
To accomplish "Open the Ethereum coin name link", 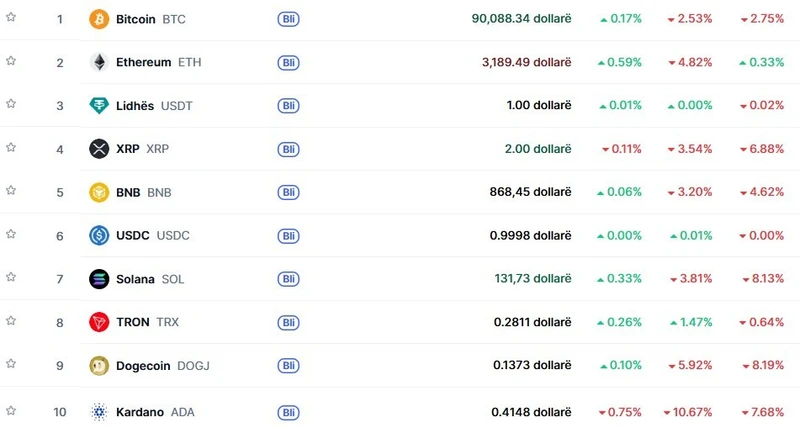I will pos(143,62).
